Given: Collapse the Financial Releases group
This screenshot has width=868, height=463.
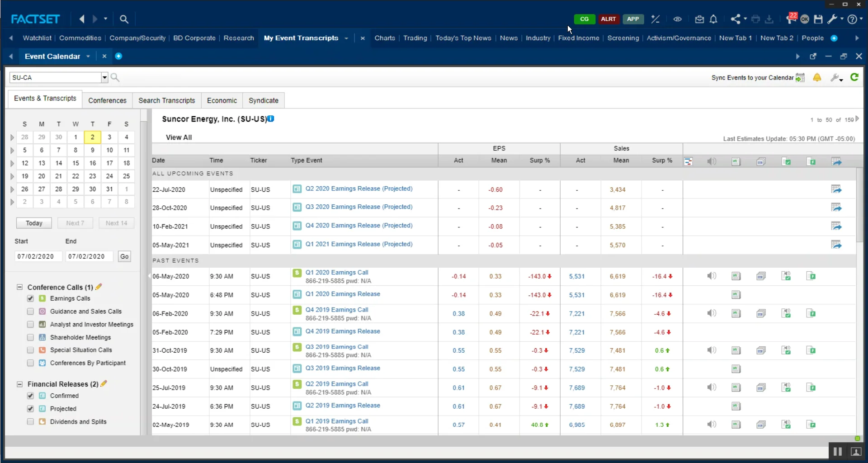Looking at the screenshot, I should (x=19, y=384).
